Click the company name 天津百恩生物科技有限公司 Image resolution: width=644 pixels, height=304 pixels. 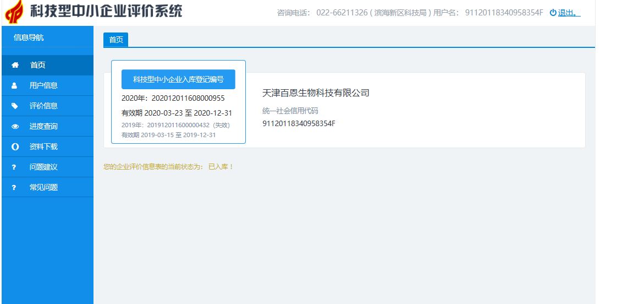(x=316, y=93)
